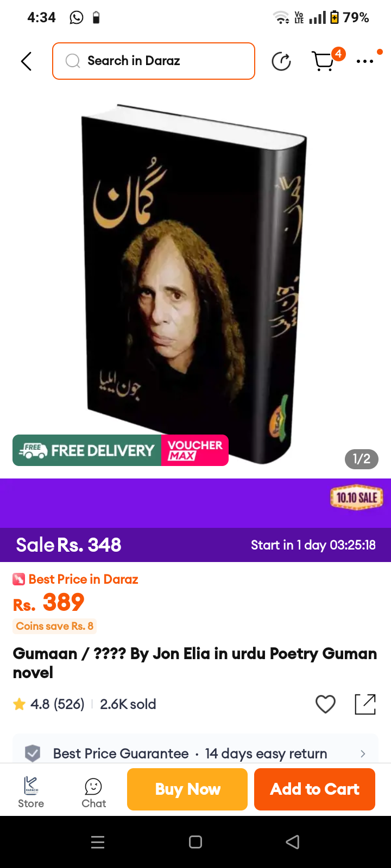The image size is (391, 868).
Task: Open the shopping cart icon
Action: coord(324,61)
